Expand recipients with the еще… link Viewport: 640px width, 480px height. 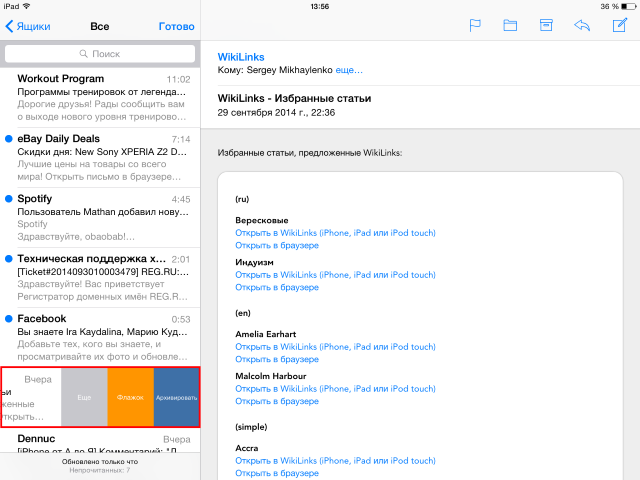coord(349,70)
